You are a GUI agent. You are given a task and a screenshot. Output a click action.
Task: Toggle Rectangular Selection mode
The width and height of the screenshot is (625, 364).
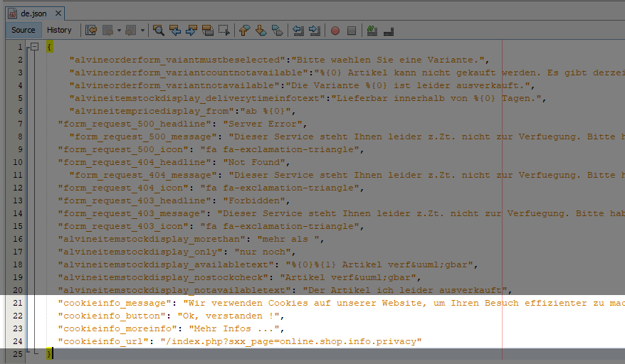(224, 31)
